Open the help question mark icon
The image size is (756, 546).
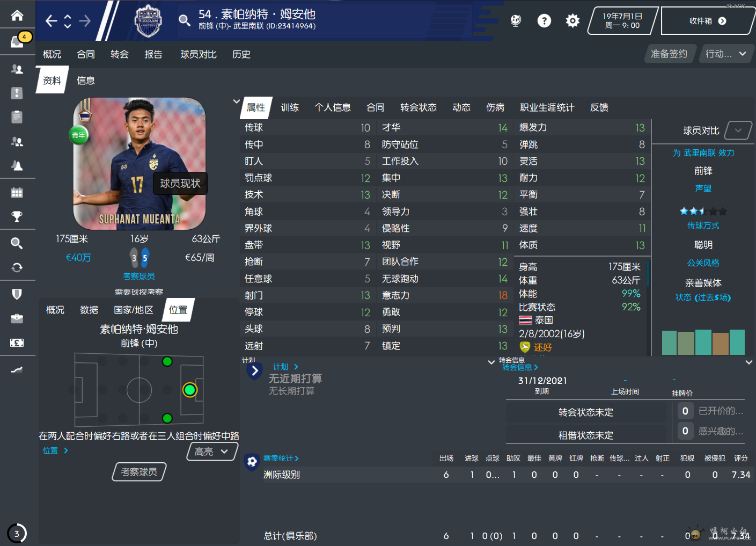(x=544, y=20)
